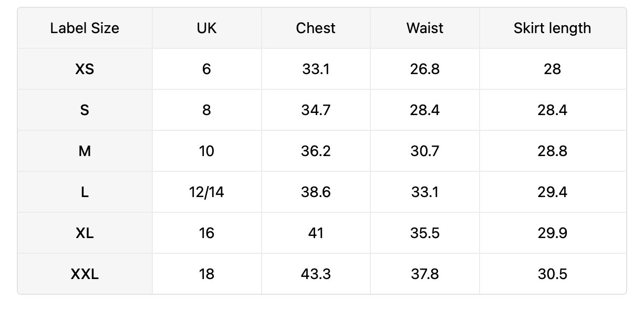Select the UK column header
Viewport: 644px width, 309px height.
tap(207, 28)
